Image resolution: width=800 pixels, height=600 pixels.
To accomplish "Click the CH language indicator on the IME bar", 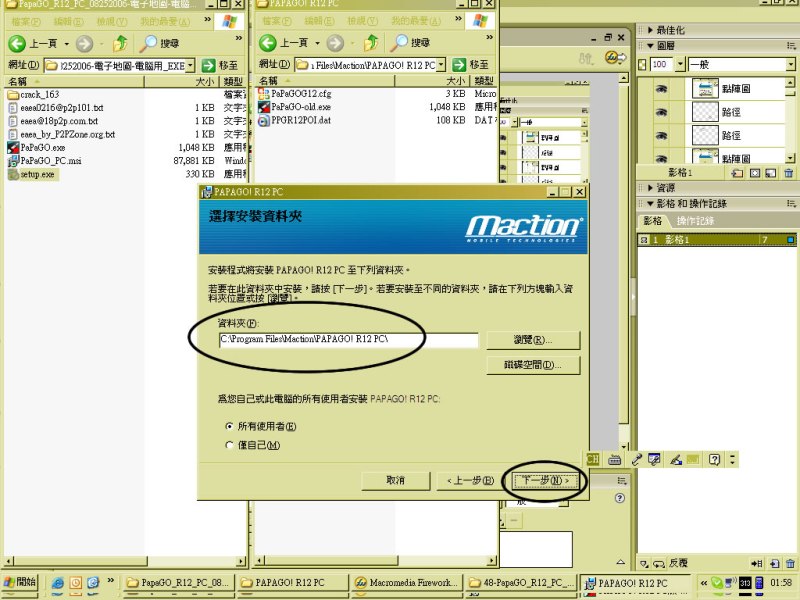I will [593, 459].
